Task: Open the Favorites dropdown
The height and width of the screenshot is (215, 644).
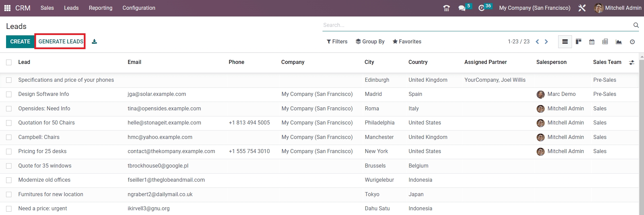Action: 407,42
